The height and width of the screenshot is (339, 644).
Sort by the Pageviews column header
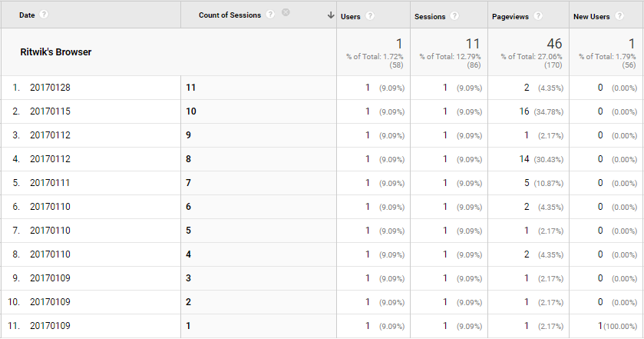click(x=510, y=17)
